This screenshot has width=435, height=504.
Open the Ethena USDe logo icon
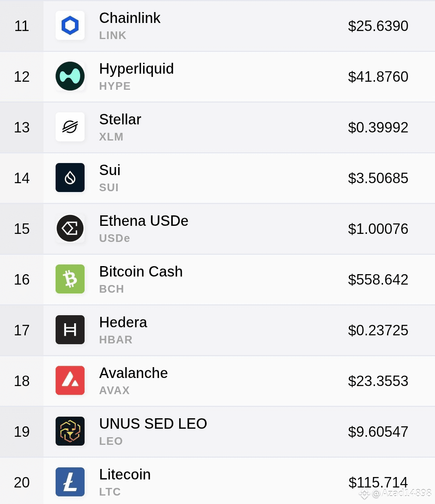click(70, 228)
